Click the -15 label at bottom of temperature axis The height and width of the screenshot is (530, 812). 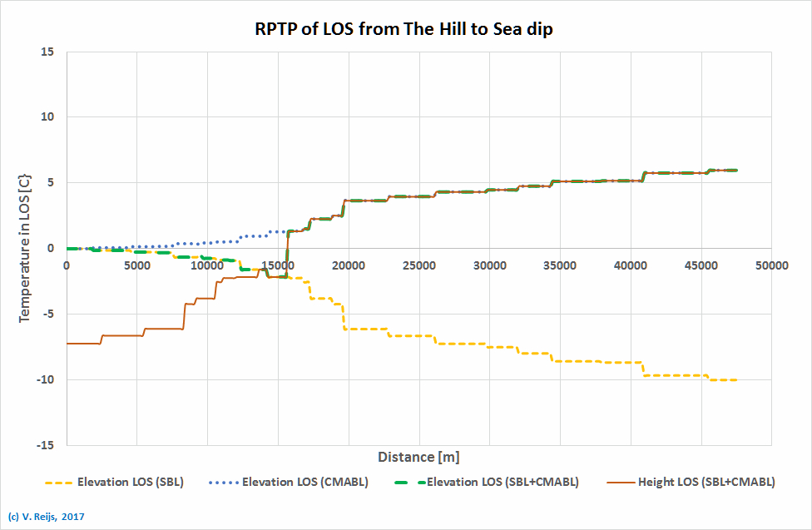(x=44, y=445)
